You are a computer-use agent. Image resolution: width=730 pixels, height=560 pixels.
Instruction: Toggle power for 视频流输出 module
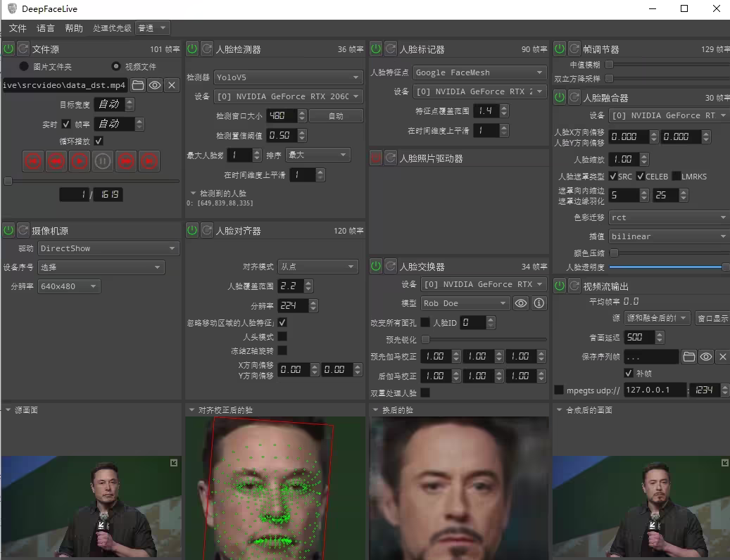coord(560,286)
